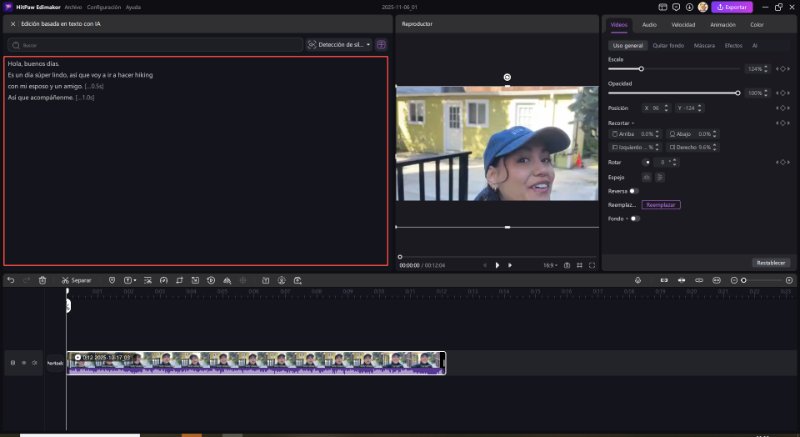Click the microphone voiceover icon above timeline
The image size is (800, 437).
tap(638, 280)
